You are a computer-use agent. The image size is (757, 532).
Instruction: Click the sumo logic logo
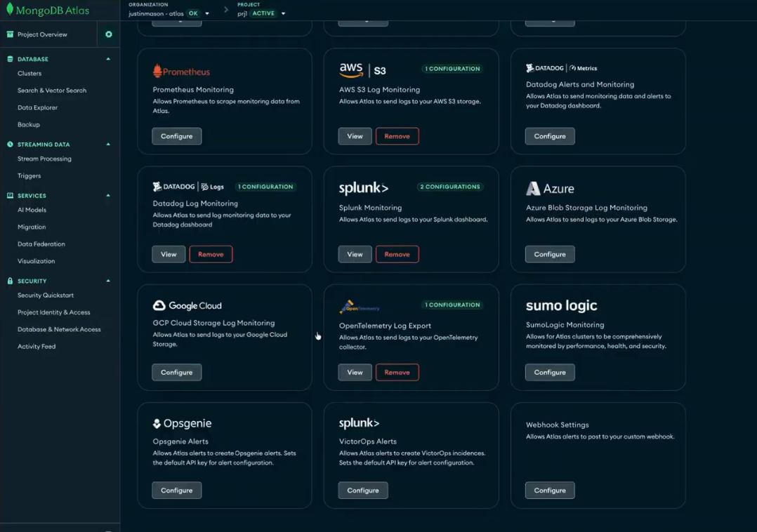(561, 305)
